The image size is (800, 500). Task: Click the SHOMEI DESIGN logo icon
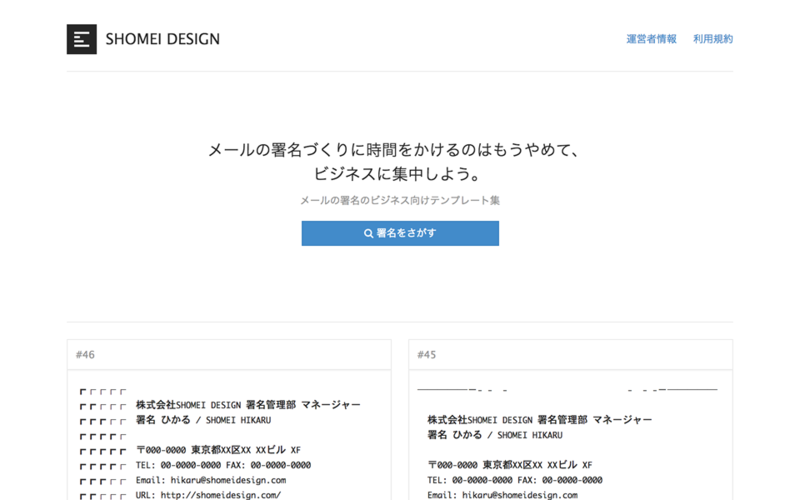pyautogui.click(x=82, y=39)
